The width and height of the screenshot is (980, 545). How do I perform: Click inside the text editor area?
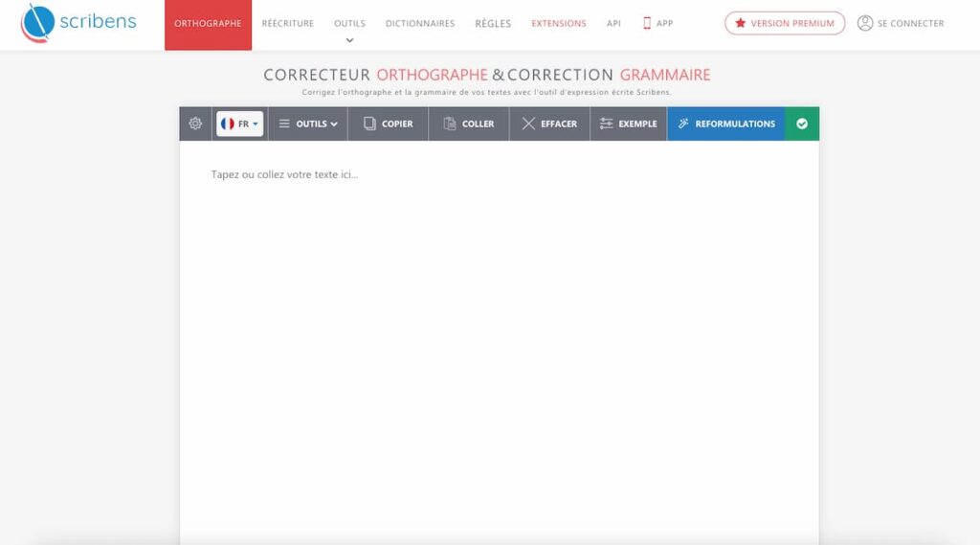500,343
